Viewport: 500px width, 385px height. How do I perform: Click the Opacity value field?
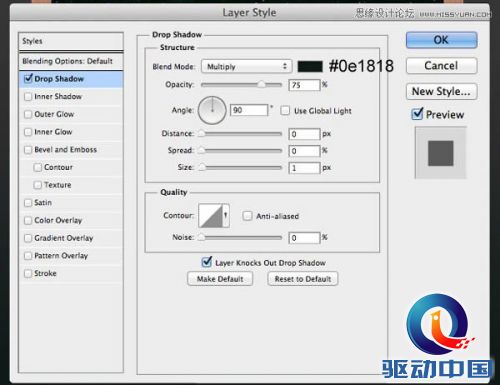(x=304, y=85)
